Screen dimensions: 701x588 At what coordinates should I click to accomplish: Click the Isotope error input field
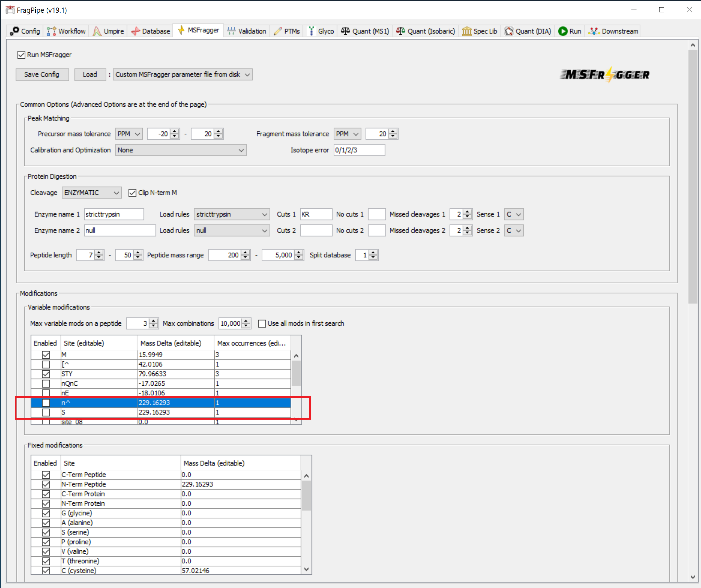359,150
